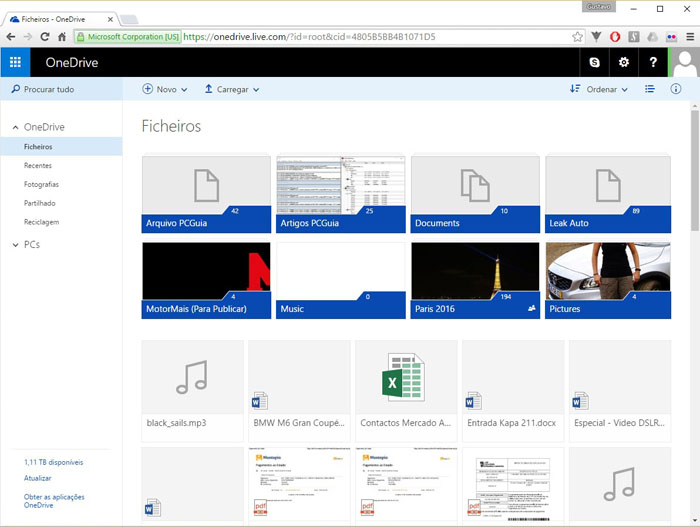
Task: Open the Arquivo PCGuia folder
Action: pos(206,194)
